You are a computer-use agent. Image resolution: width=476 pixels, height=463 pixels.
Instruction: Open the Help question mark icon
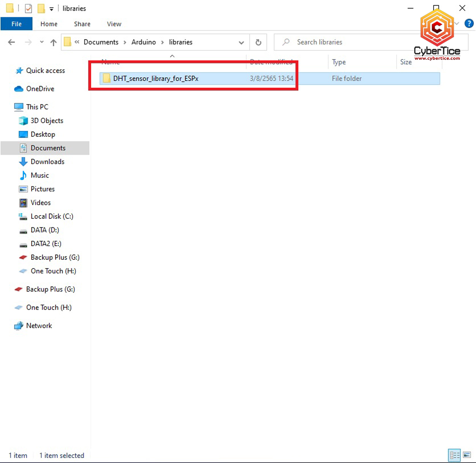point(469,23)
